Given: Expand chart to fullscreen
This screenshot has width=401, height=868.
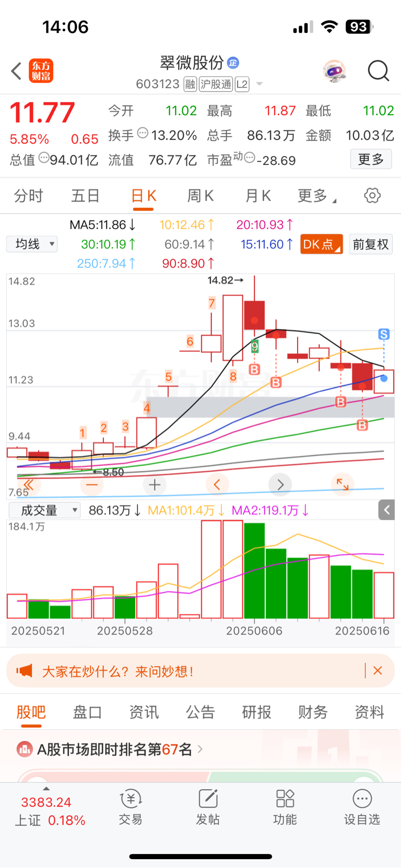Looking at the screenshot, I should click(x=343, y=485).
